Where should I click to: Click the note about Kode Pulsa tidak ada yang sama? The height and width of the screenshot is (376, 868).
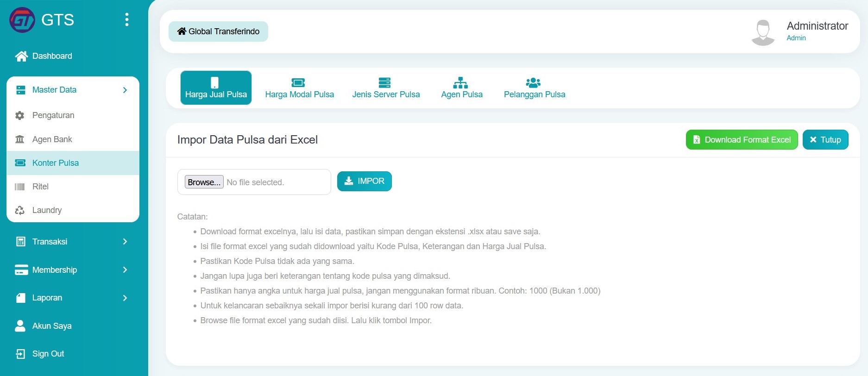[277, 261]
